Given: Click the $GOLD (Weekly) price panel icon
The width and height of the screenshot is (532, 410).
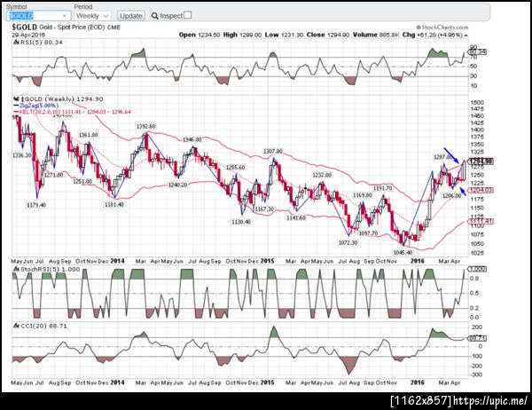Looking at the screenshot, I should point(16,99).
